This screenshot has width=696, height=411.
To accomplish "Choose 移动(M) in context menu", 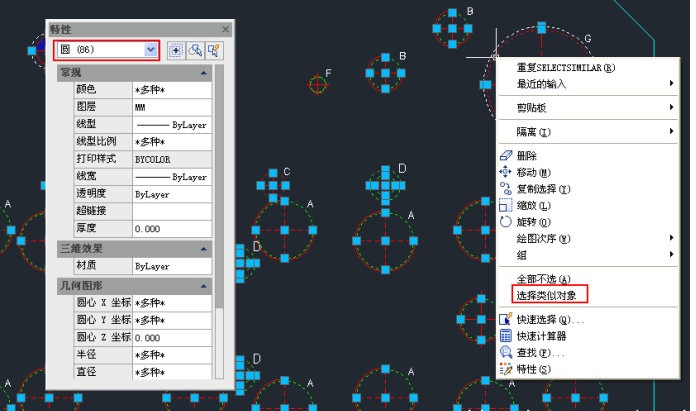I will [588, 172].
